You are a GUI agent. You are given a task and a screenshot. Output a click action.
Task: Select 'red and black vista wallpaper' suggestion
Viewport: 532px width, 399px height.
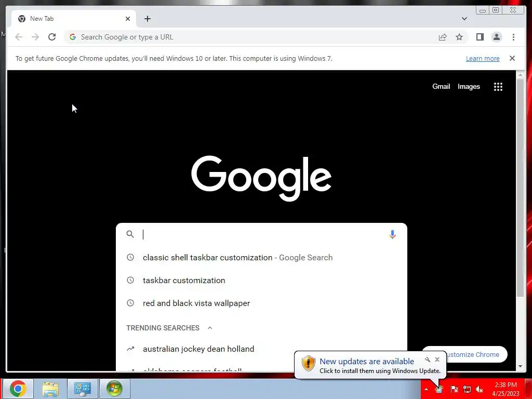pyautogui.click(x=261, y=303)
